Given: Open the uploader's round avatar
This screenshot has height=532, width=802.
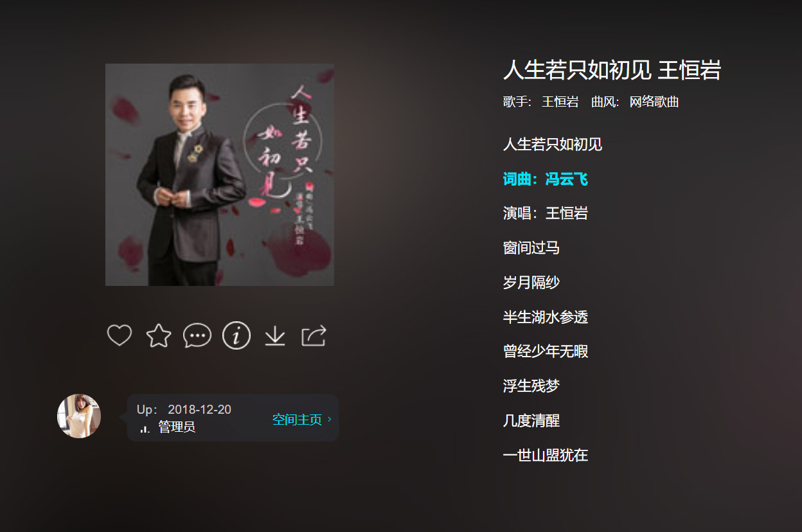Looking at the screenshot, I should [x=79, y=416].
